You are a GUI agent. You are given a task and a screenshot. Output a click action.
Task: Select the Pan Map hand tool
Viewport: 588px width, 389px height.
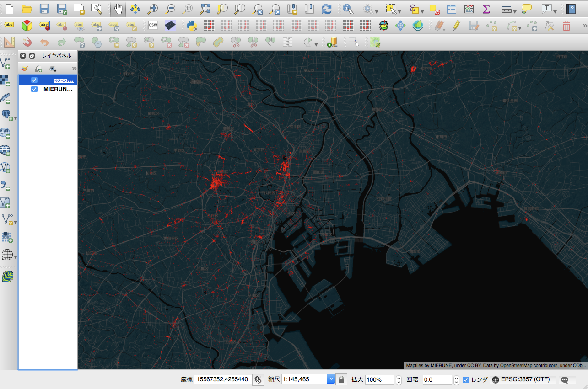(x=118, y=9)
